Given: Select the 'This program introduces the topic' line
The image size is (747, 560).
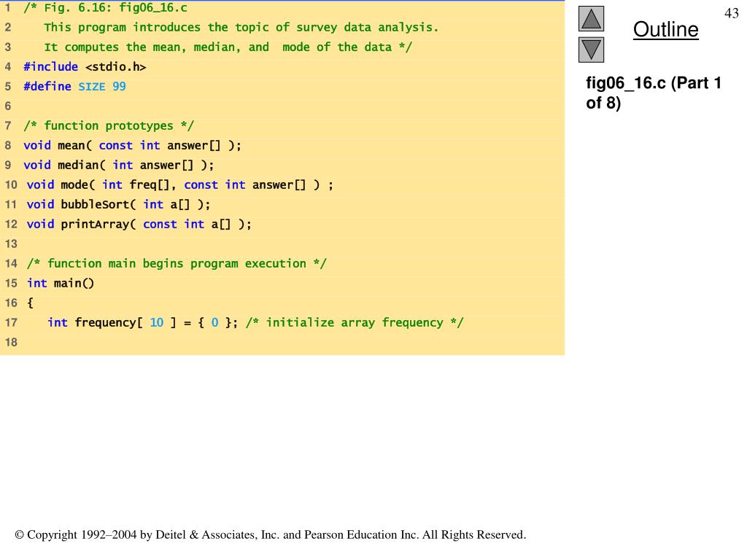Looking at the screenshot, I should 241,27.
